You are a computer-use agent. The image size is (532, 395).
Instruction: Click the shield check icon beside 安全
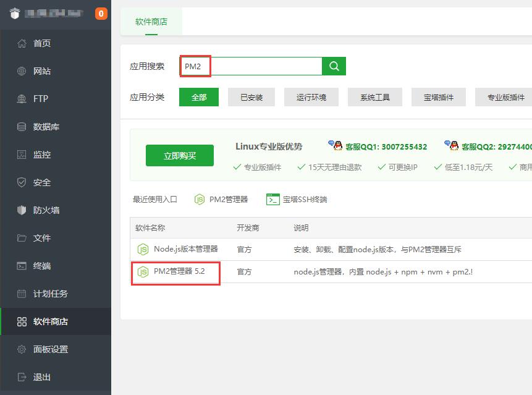(x=22, y=182)
